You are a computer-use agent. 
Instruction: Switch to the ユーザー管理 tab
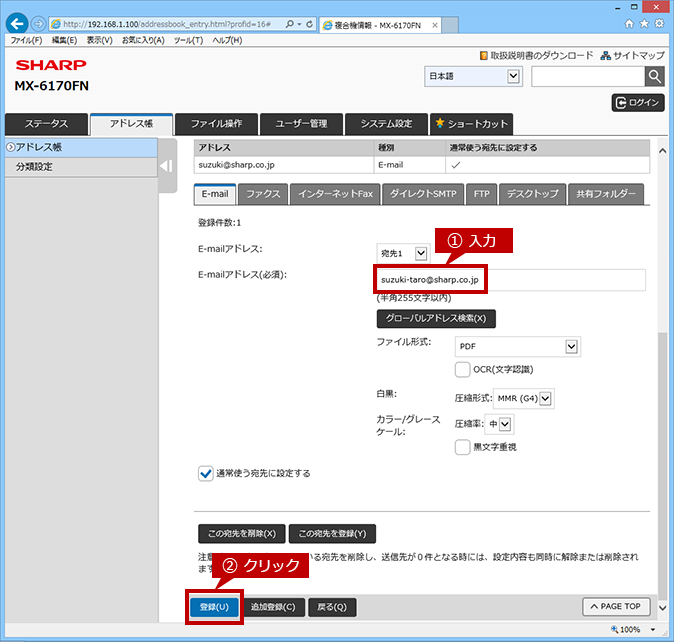(x=301, y=124)
